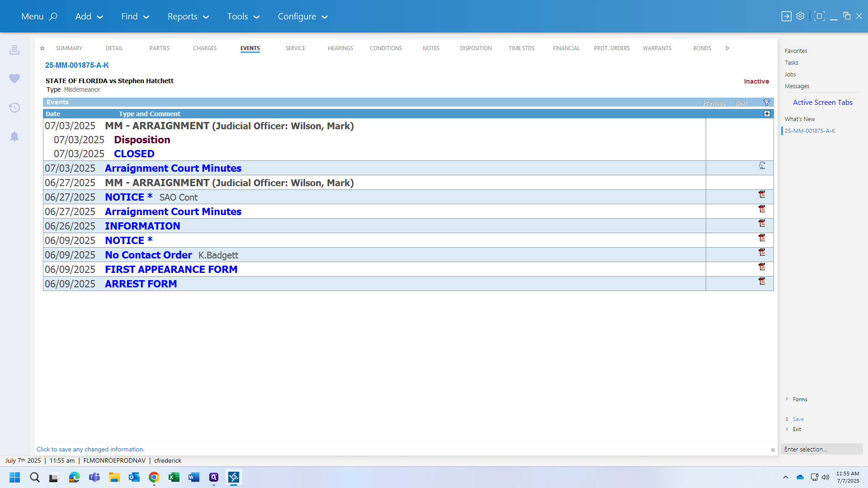Open Excel from the taskbar

pos(174,477)
